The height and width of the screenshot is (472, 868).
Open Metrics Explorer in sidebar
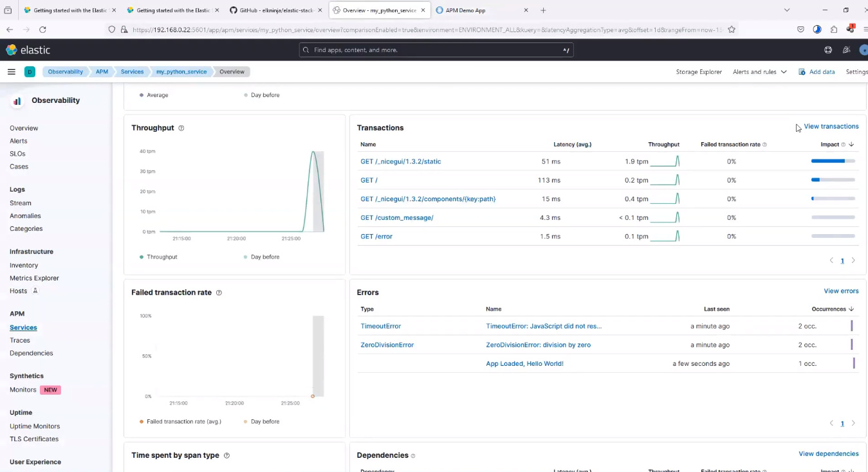click(34, 278)
